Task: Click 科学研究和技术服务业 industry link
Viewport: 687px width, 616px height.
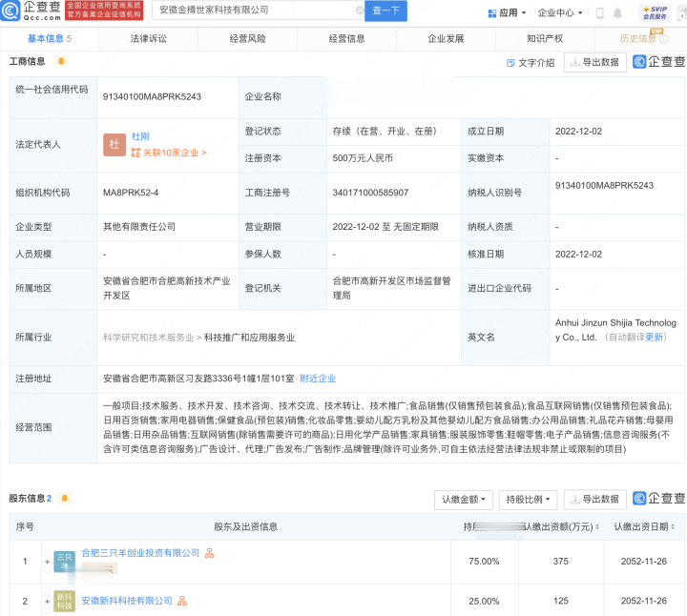Action: tap(148, 338)
